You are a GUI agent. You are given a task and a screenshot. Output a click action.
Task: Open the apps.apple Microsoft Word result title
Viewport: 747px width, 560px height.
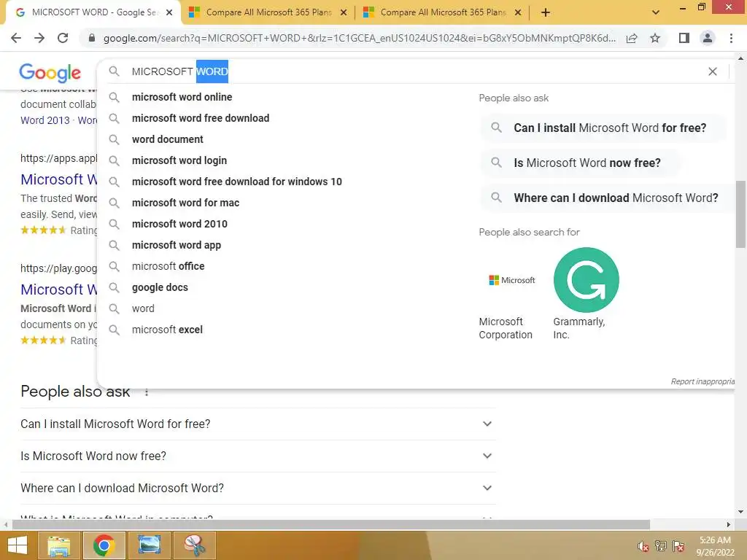coord(59,179)
